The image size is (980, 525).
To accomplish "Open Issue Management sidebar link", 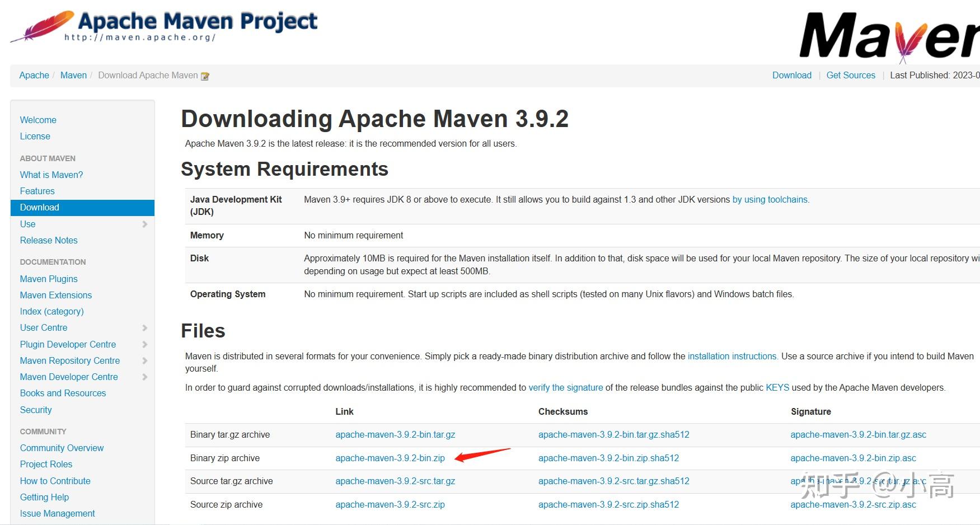I will click(58, 513).
